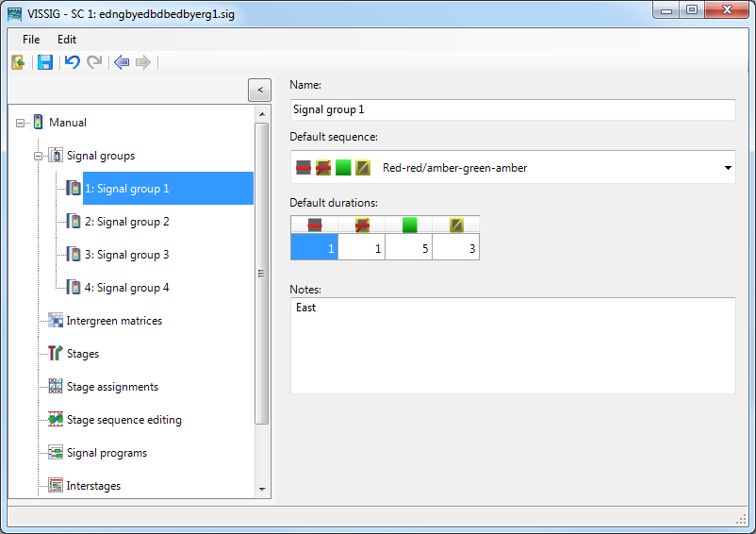Click the Undo arrow in the toolbar
Viewport: 756px width, 534px height.
72,62
